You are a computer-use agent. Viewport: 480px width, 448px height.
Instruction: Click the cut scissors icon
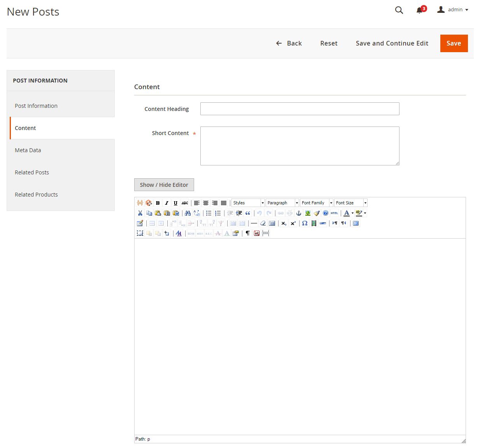coord(140,213)
